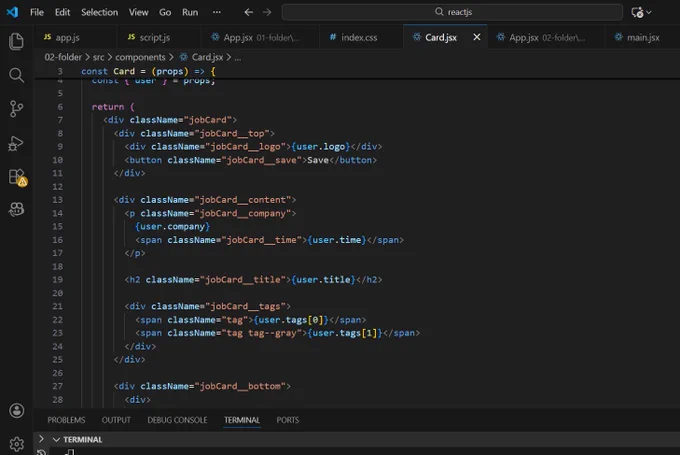Click '{user.logo}' on line 9
This screenshot has width=680, height=455.
point(321,147)
